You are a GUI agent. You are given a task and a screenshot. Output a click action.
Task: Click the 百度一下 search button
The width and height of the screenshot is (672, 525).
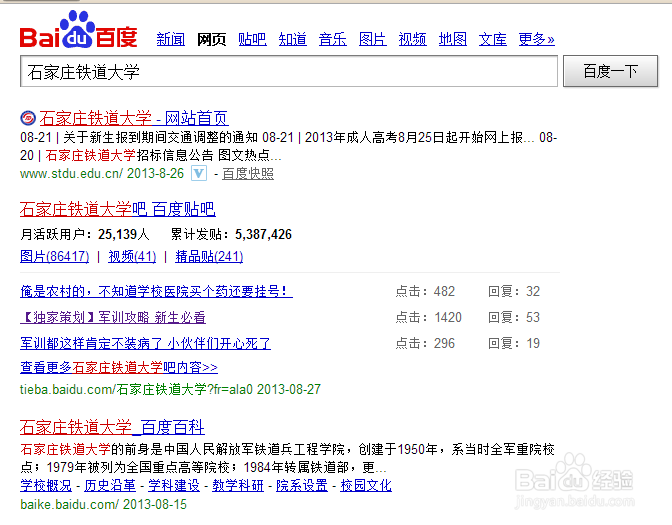[610, 71]
